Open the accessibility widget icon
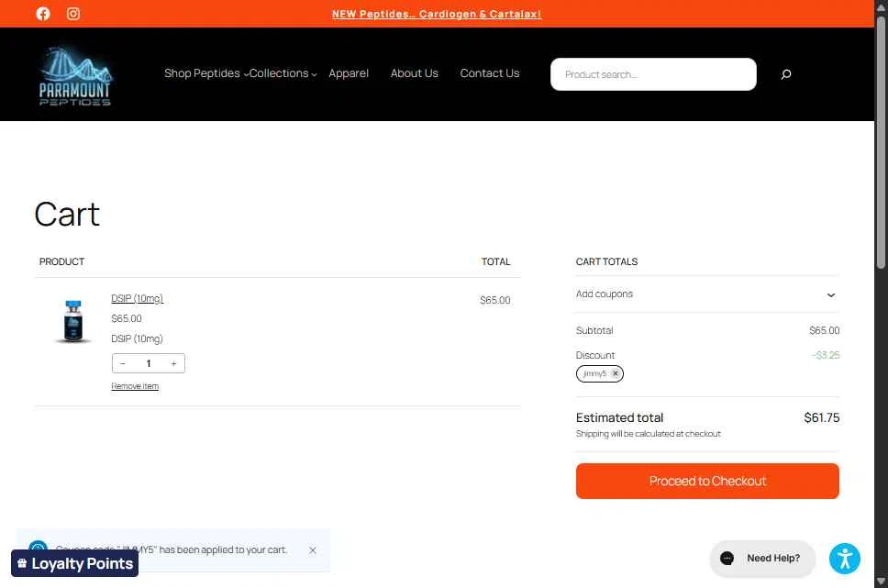The width and height of the screenshot is (888, 588). point(844,559)
